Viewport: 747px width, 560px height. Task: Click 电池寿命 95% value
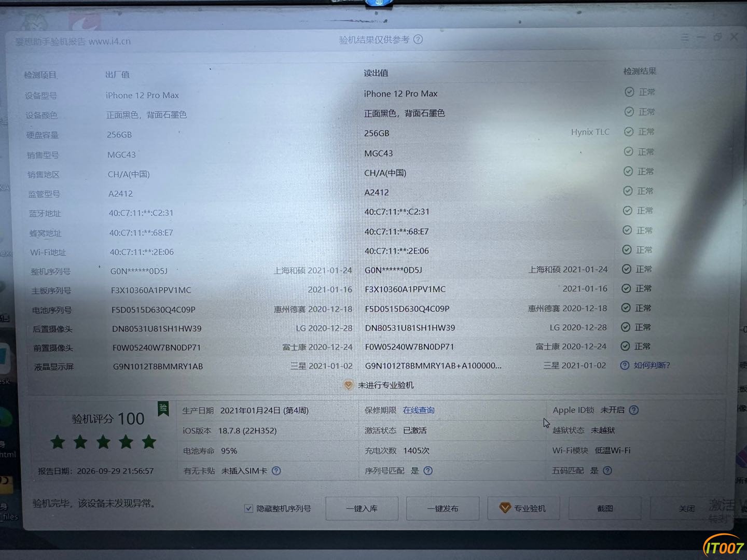(x=229, y=451)
